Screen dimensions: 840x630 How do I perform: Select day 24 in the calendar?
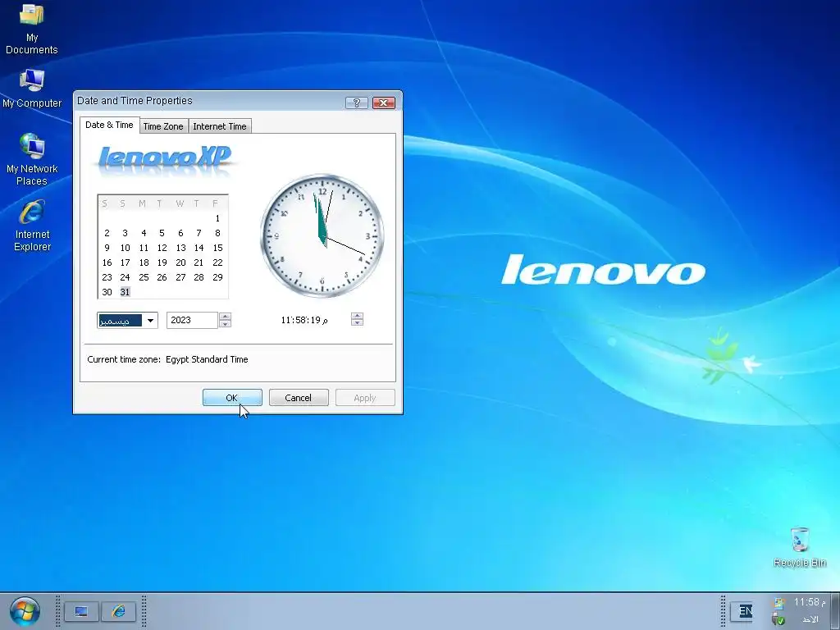125,277
